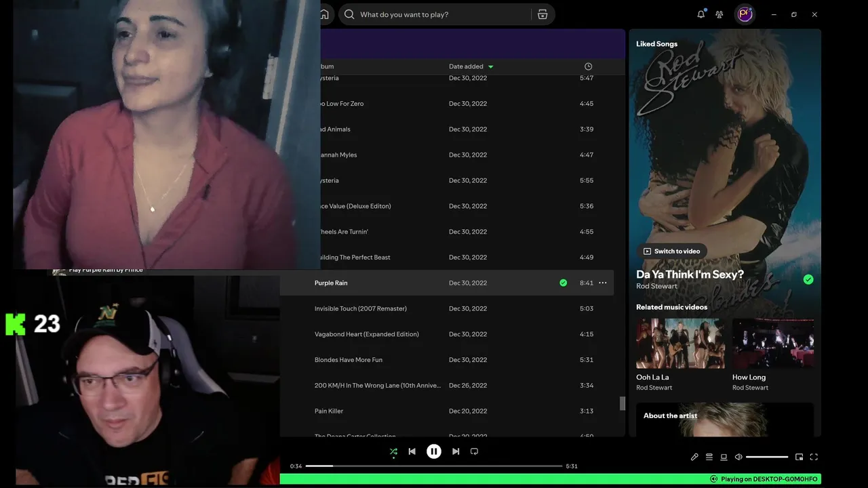Select 200 KM/H In The Wrong Lane row
This screenshot has height=488, width=868.
click(448, 386)
